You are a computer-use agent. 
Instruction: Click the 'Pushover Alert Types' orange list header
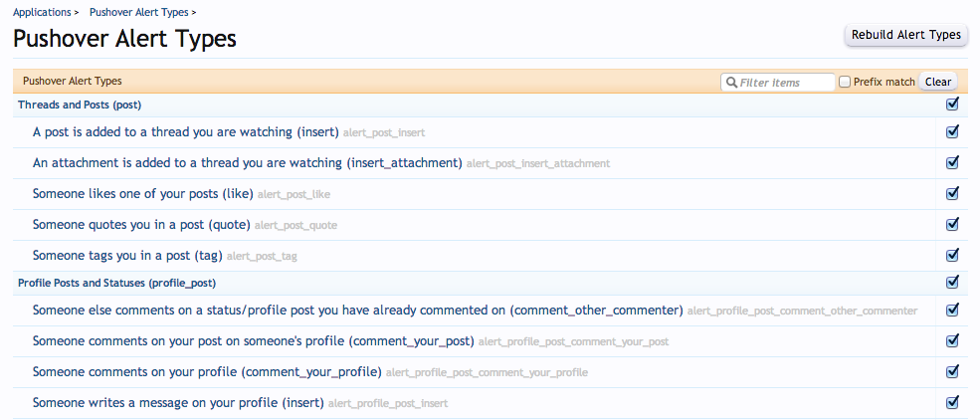click(73, 82)
